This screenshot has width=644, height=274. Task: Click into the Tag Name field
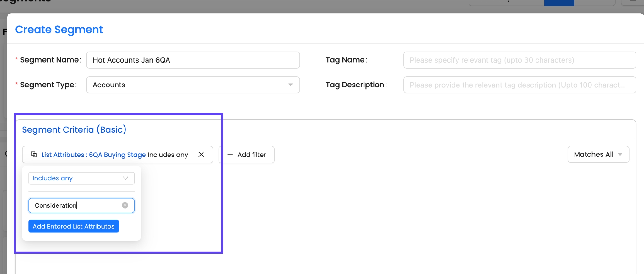click(519, 60)
